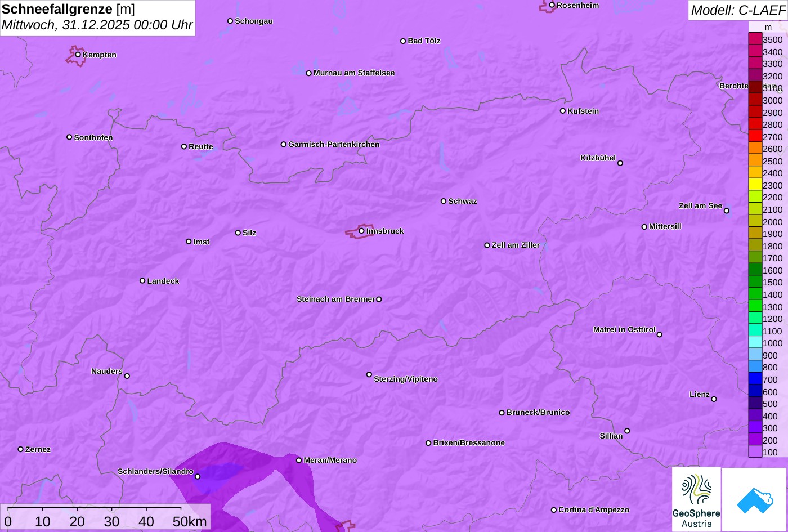Click the Zell am Ziller marker
Image resolution: width=788 pixels, height=532 pixels.
click(x=487, y=245)
